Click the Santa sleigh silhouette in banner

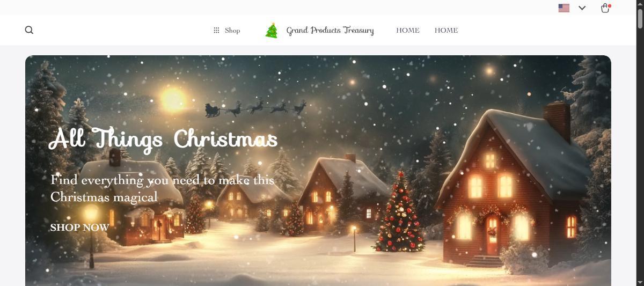click(255, 108)
